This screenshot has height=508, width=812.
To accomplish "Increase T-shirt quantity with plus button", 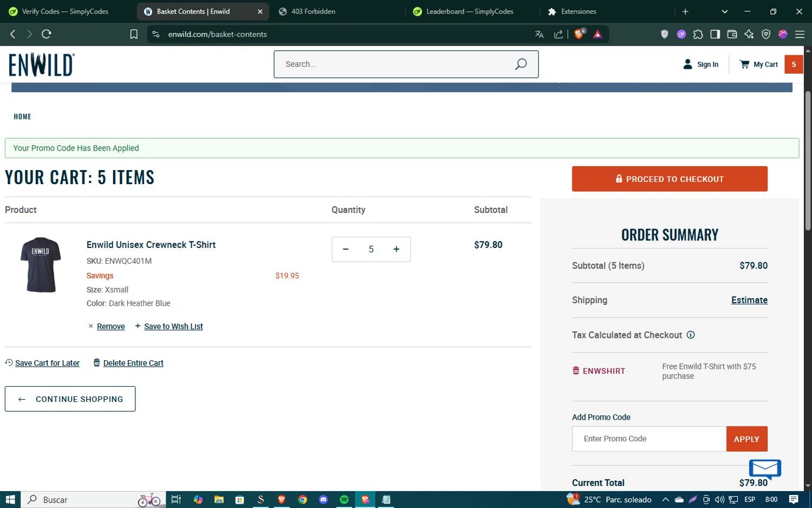I will coord(396,249).
